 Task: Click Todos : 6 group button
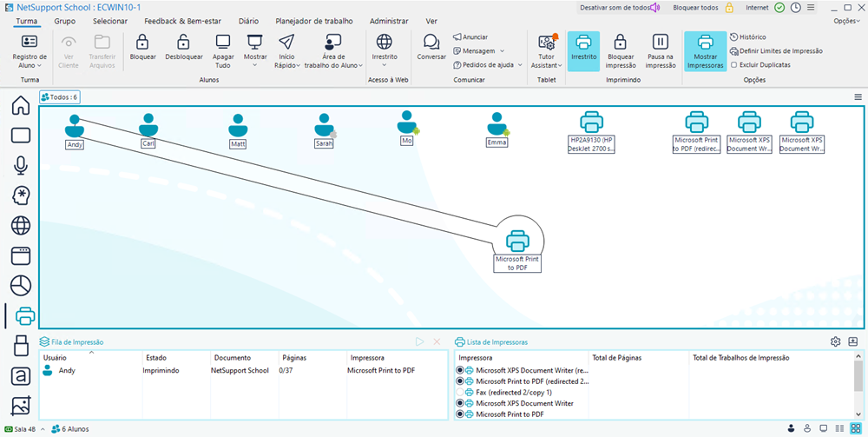coord(59,97)
